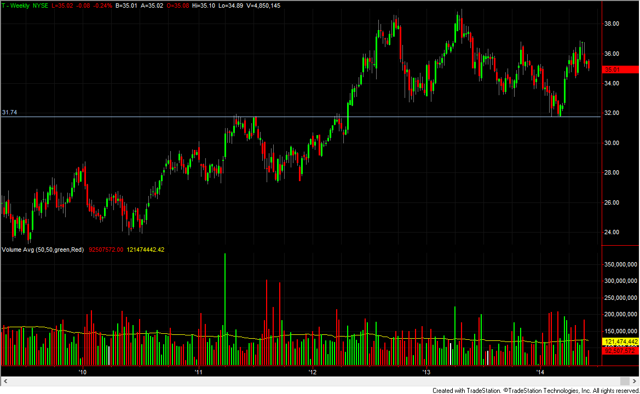Click the '14 year label on time axis
This screenshot has height=394, width=640.
click(x=540, y=372)
